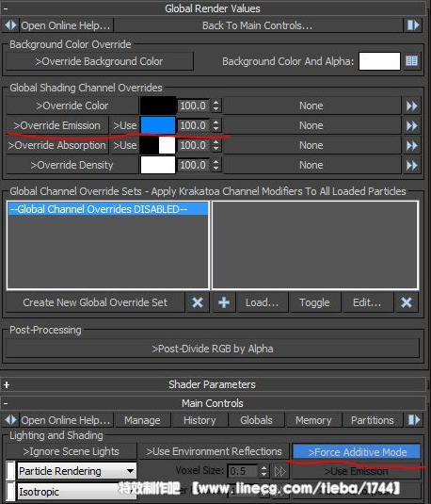431x504 pixels.
Task: Click Override Color map None slot
Action: [x=311, y=106]
